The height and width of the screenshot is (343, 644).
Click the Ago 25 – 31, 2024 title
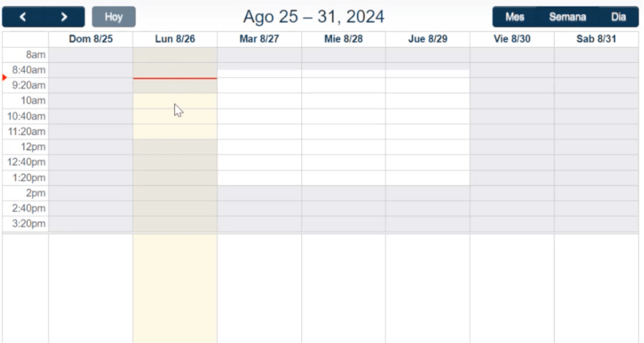(x=313, y=17)
